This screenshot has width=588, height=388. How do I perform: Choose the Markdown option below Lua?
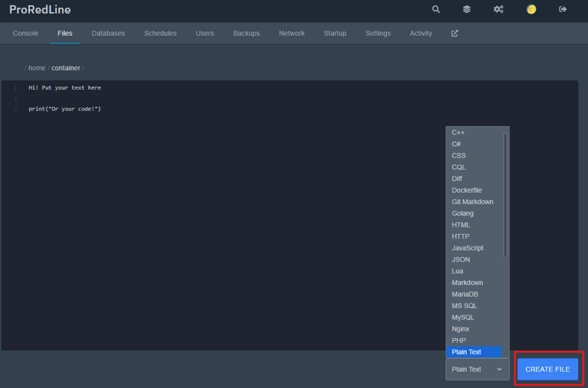pos(474,283)
